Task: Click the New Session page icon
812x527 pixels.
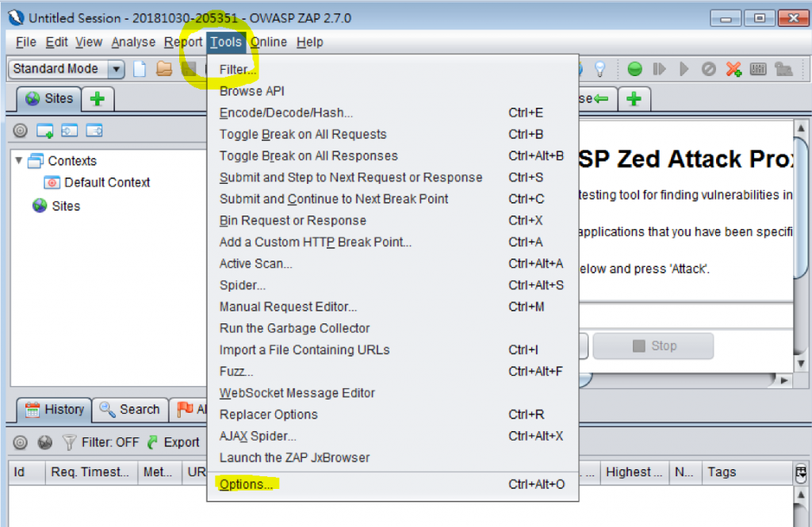Action: 140,69
